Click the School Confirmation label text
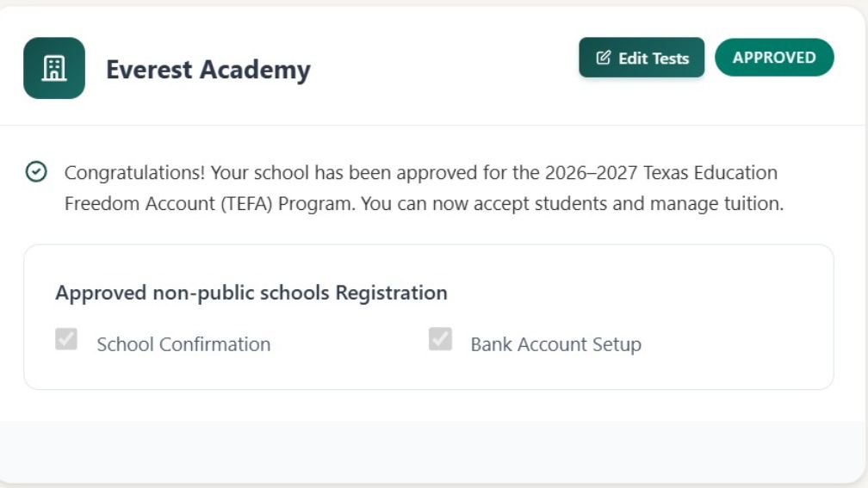The height and width of the screenshot is (488, 868). pos(183,344)
